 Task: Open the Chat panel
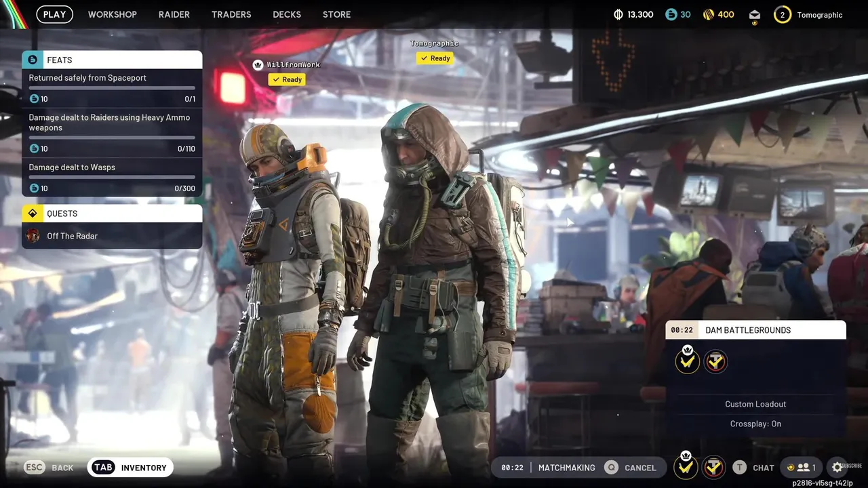click(763, 468)
